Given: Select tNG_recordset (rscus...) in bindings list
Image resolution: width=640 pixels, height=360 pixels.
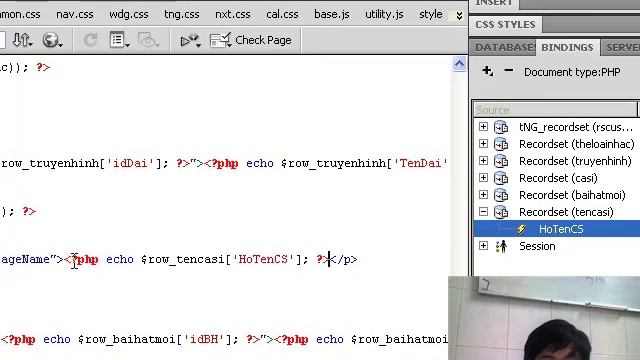Looking at the screenshot, I should tap(576, 127).
